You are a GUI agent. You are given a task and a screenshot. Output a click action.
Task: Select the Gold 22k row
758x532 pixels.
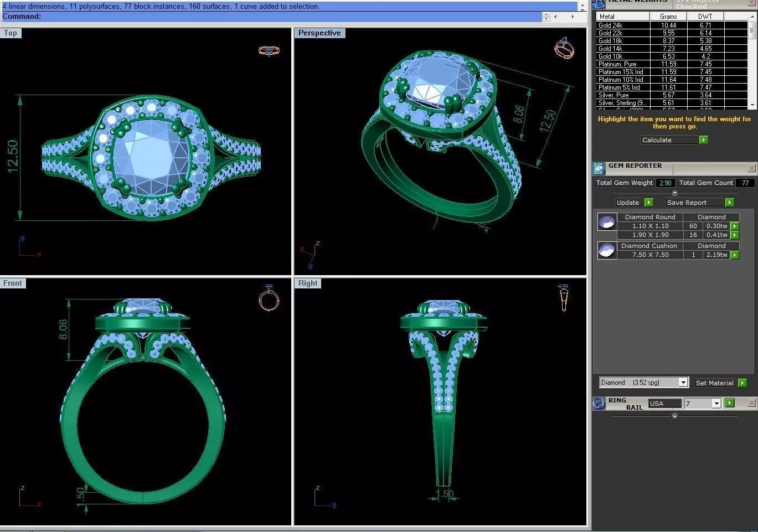pos(672,33)
